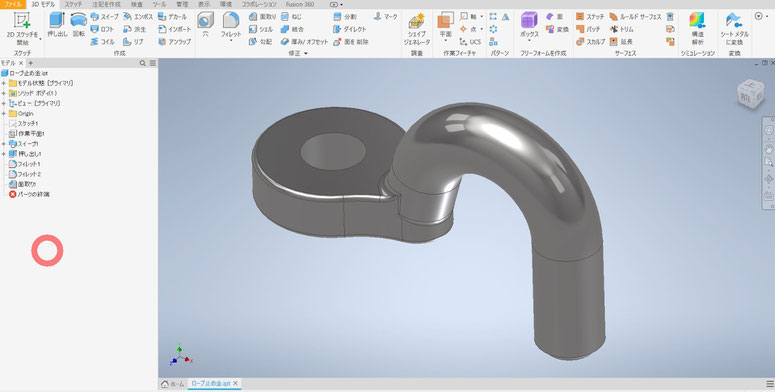Launch 構造解析 simulation
The height and width of the screenshot is (392, 775).
coord(697,29)
